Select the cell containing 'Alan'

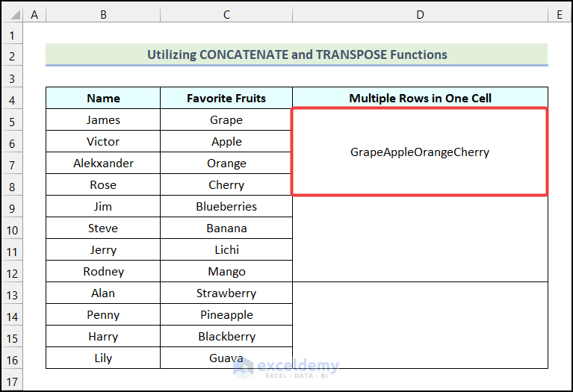pos(103,293)
